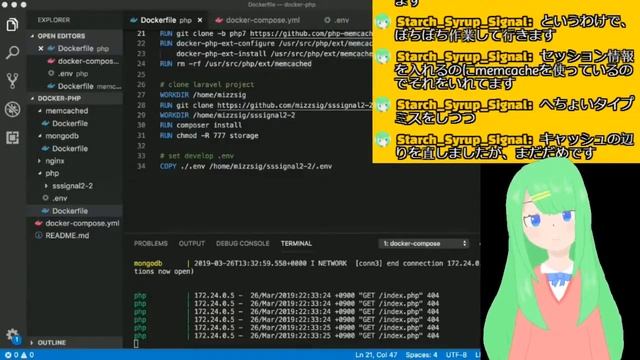Click UTF-8 encoding in status bar
Viewport: 640px width, 360px height.
456,355
